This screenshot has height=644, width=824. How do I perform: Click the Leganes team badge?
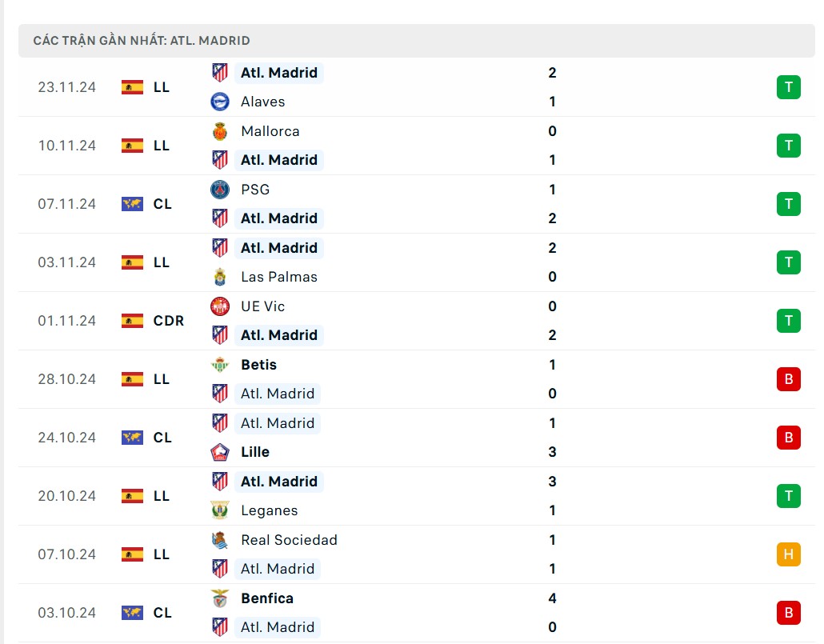(219, 510)
